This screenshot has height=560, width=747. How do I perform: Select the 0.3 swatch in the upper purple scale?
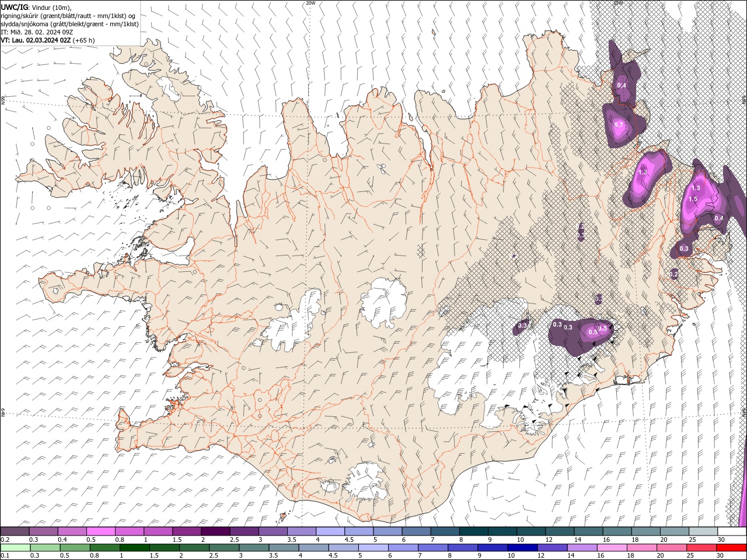click(x=43, y=531)
